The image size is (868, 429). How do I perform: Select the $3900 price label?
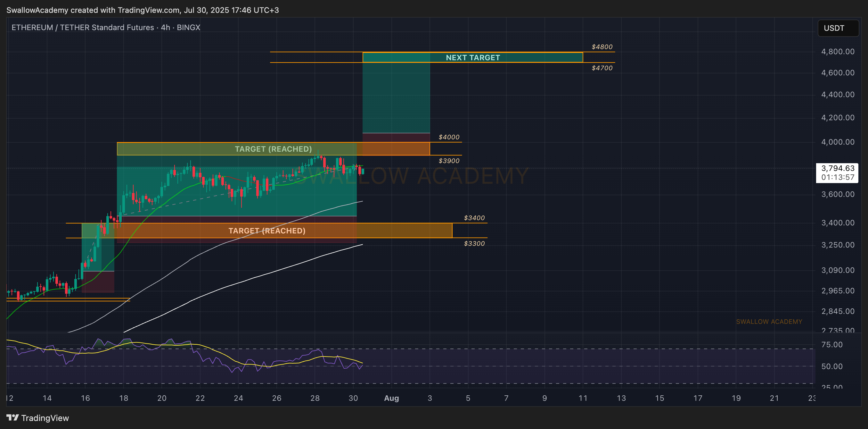click(x=449, y=161)
